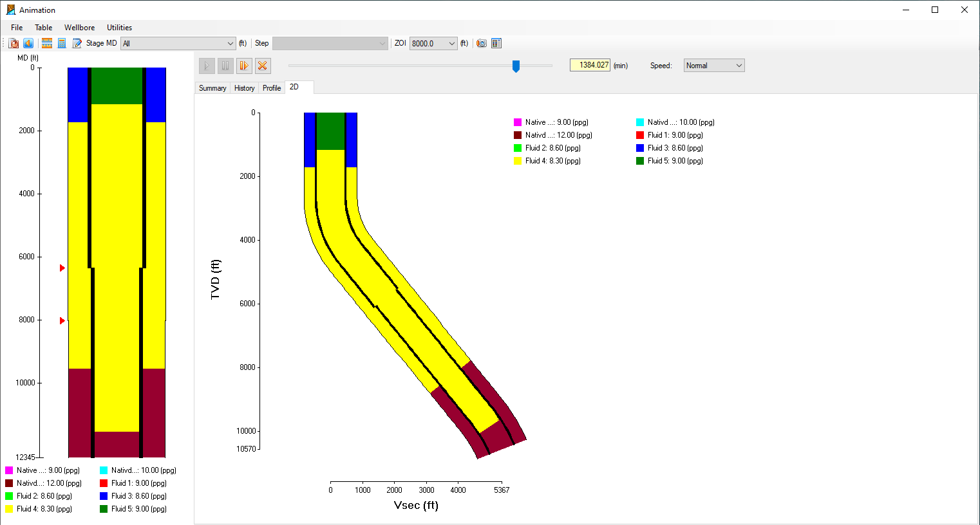The height and width of the screenshot is (525, 980).
Task: Click the column layout icon after camera
Action: click(x=496, y=43)
